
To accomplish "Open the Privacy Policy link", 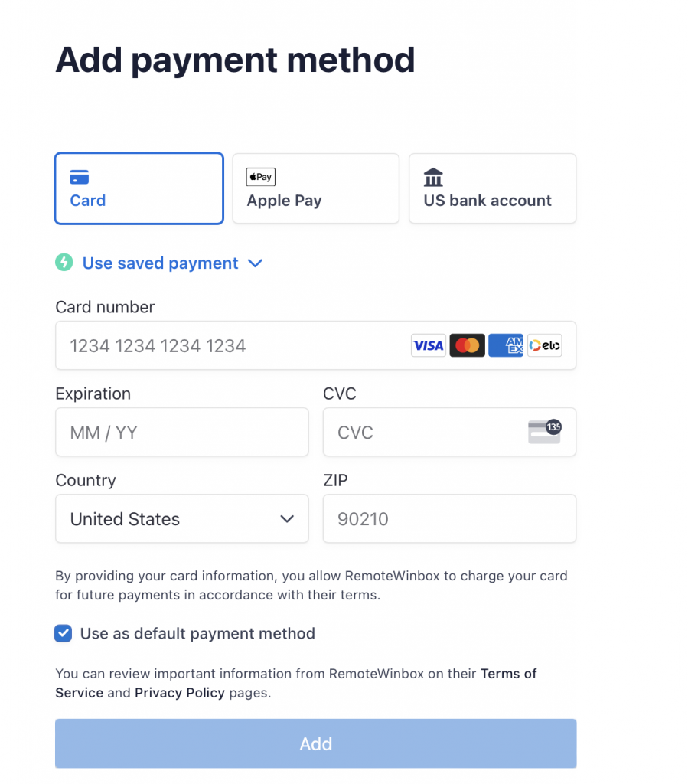I will [179, 693].
